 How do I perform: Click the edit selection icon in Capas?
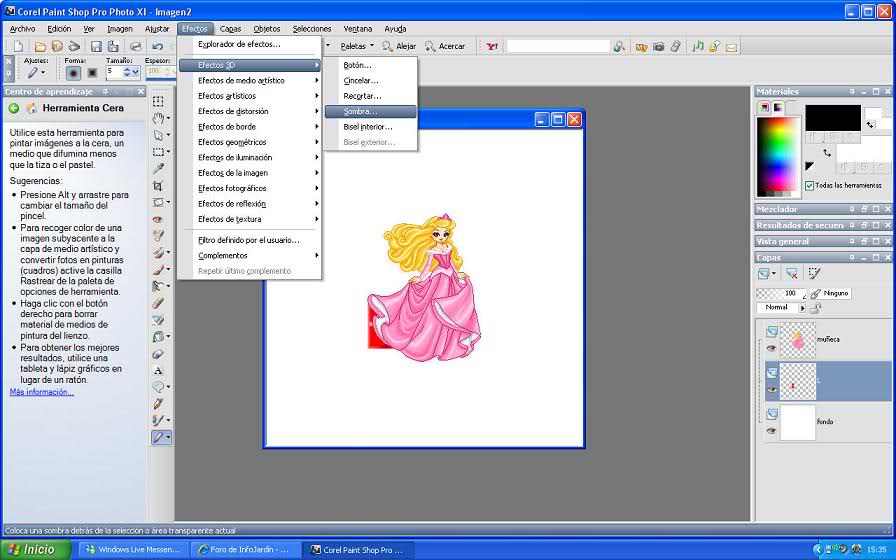[x=814, y=274]
